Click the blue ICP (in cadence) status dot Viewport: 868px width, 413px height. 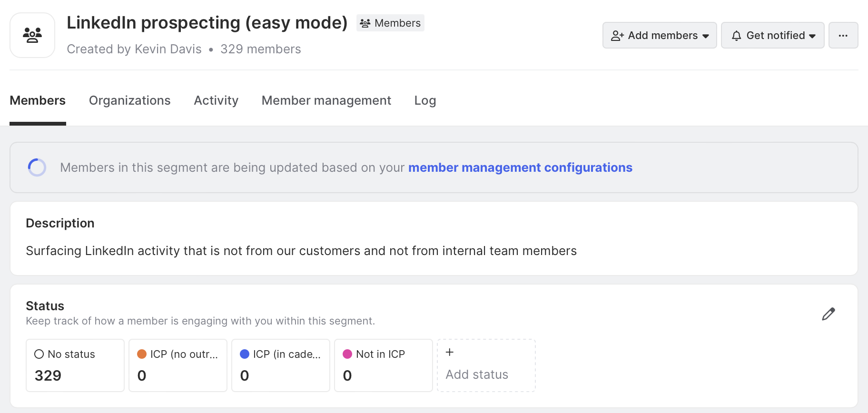pos(245,354)
